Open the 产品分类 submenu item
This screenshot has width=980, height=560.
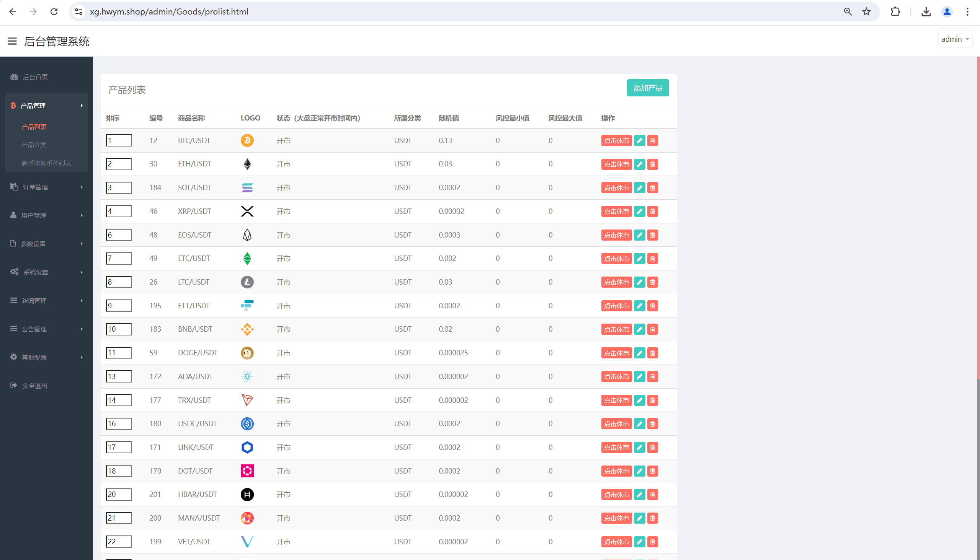coord(34,145)
